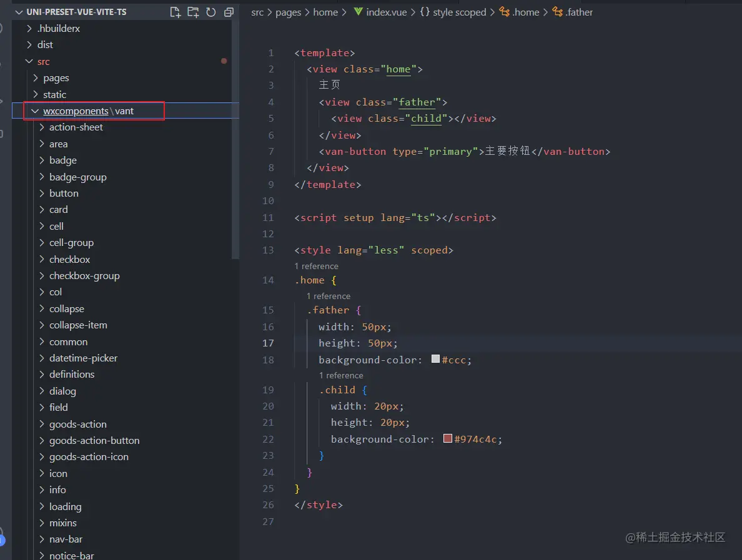Click the home folder breadcrumb segment
742x560 pixels.
click(x=325, y=12)
